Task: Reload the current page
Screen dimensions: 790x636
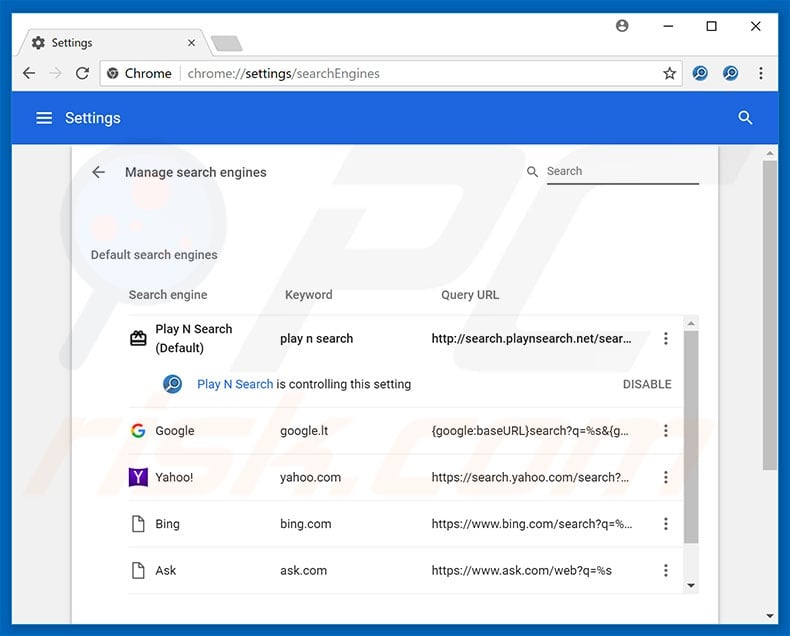Action: click(82, 74)
